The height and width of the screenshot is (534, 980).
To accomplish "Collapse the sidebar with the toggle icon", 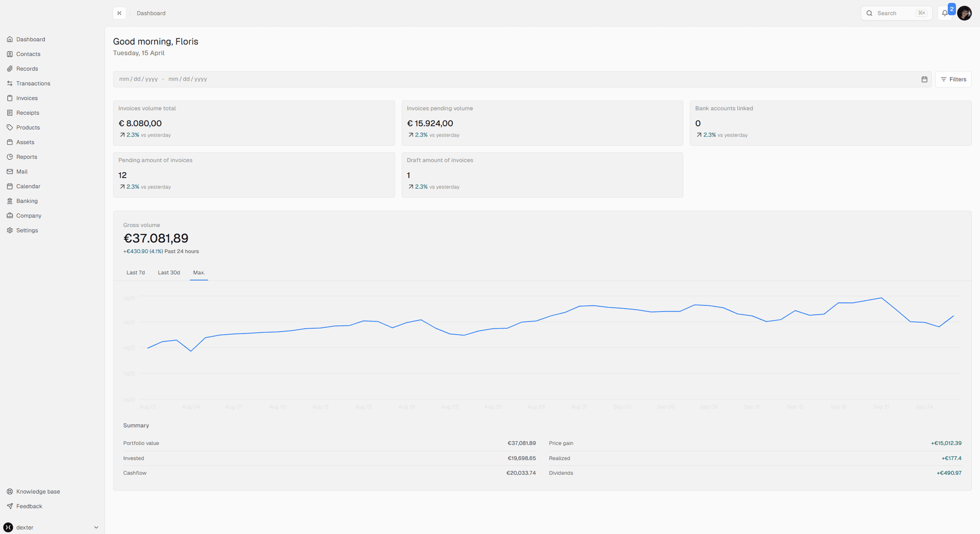I will click(x=120, y=13).
